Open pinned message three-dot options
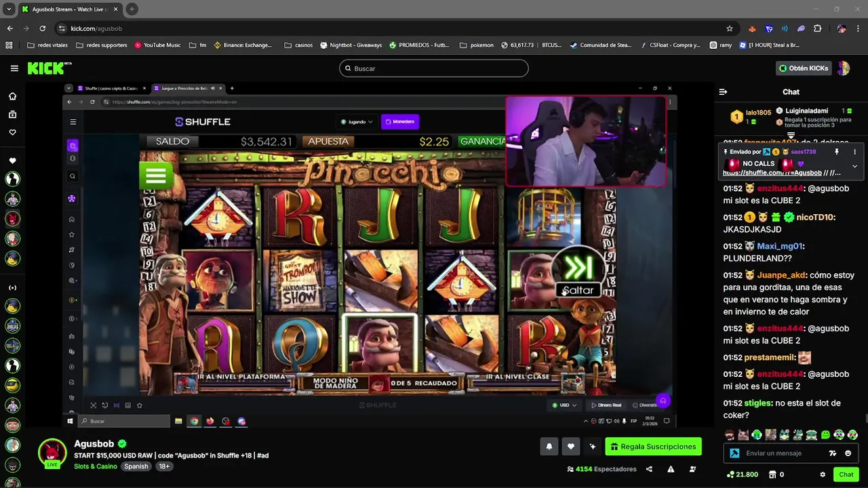The height and width of the screenshot is (488, 868). (x=854, y=152)
